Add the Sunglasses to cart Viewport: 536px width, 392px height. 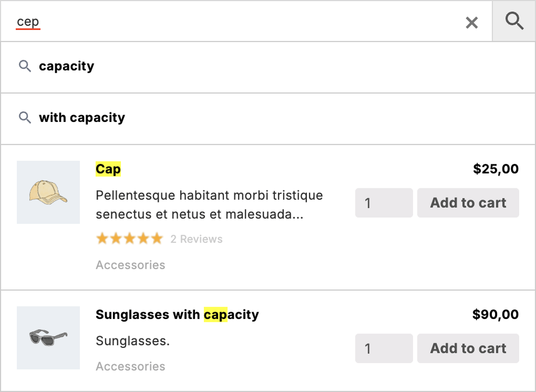[x=468, y=348]
